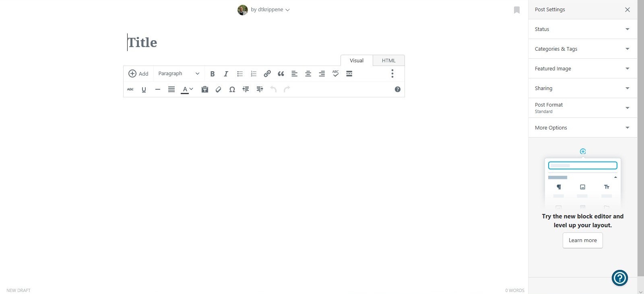The height and width of the screenshot is (294, 644).
Task: Toggle italic formatting
Action: (226, 74)
